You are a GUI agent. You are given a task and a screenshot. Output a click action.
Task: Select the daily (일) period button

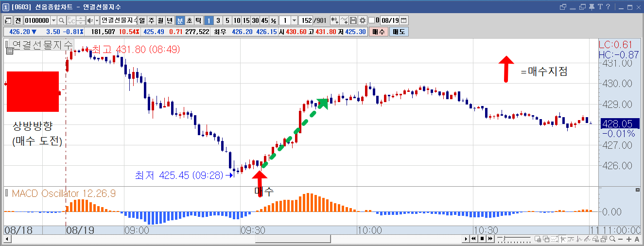point(142,20)
